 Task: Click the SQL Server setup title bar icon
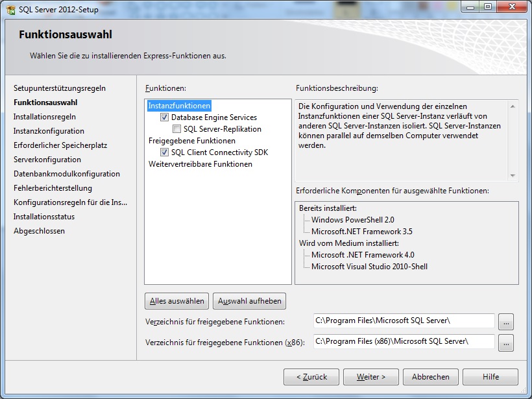click(x=10, y=10)
